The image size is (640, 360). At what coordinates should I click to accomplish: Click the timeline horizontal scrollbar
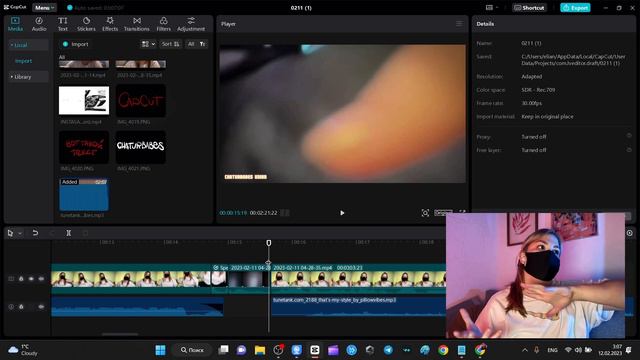click(120, 334)
